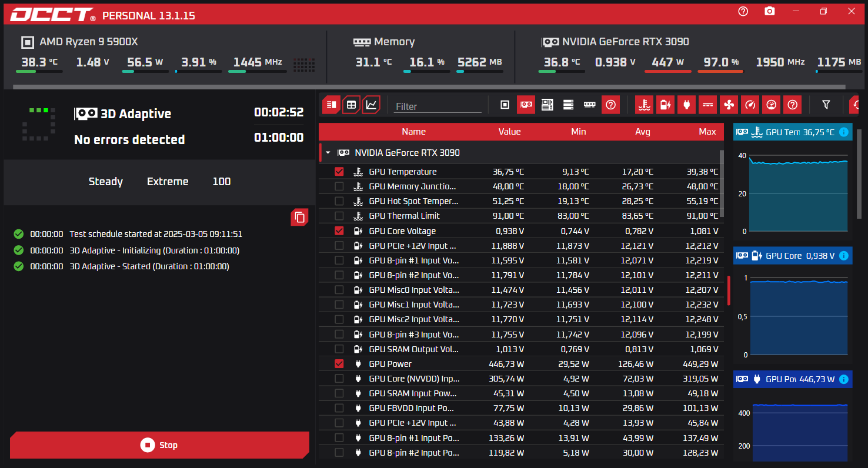Toggle unknown hardware filter question mark icon

click(610, 105)
